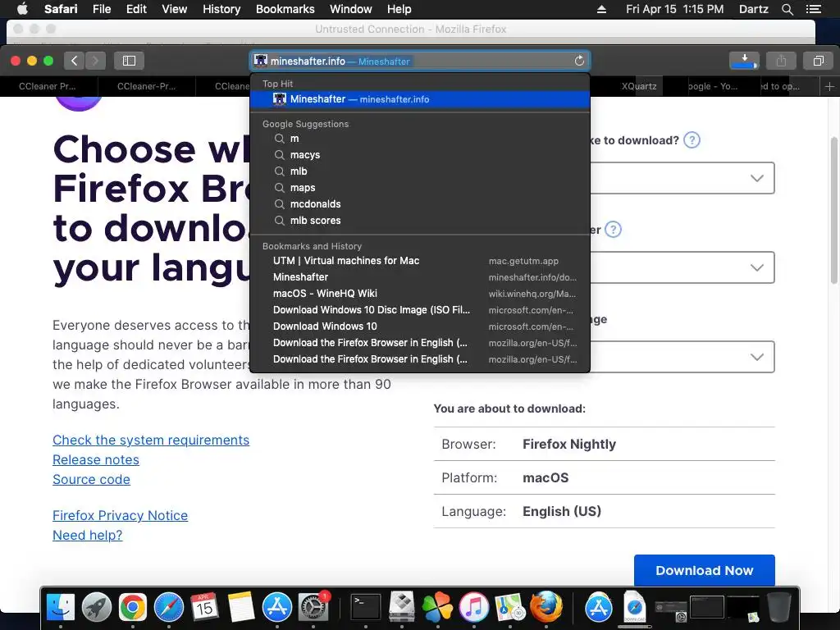Expand the third page dropdown, the language selector
This screenshot has height=630, width=840.
coord(682,357)
